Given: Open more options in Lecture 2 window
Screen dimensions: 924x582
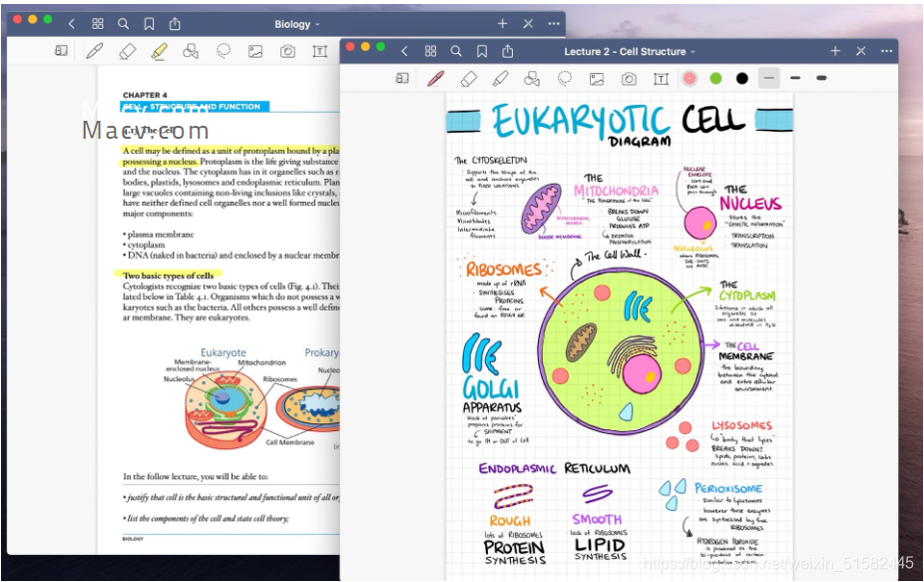Looking at the screenshot, I should (x=887, y=51).
